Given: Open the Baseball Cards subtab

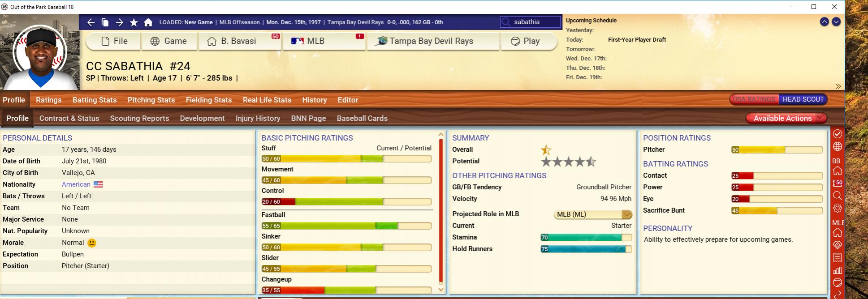Looking at the screenshot, I should 362,118.
